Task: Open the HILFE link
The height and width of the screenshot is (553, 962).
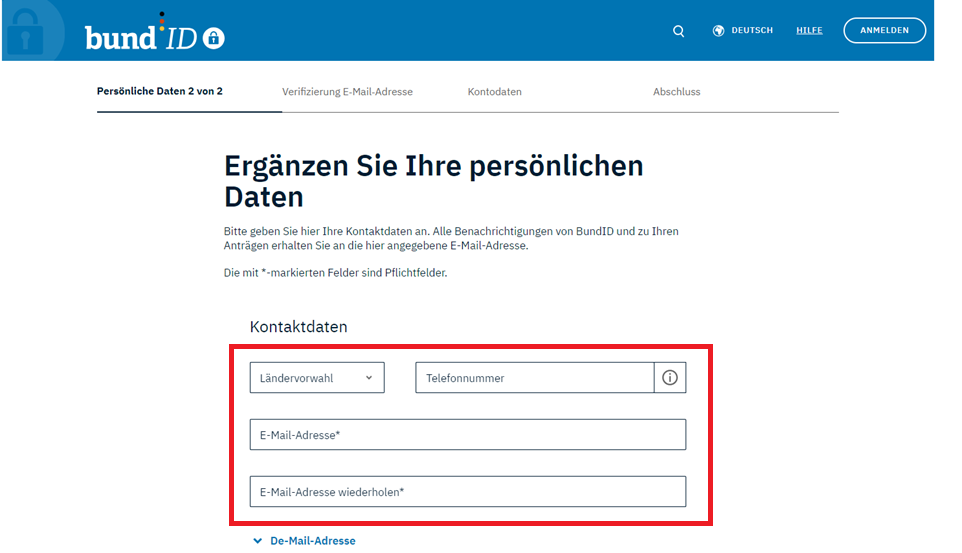Action: (x=809, y=30)
